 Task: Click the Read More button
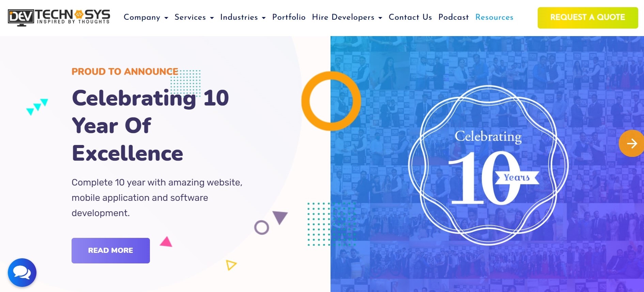click(x=111, y=250)
